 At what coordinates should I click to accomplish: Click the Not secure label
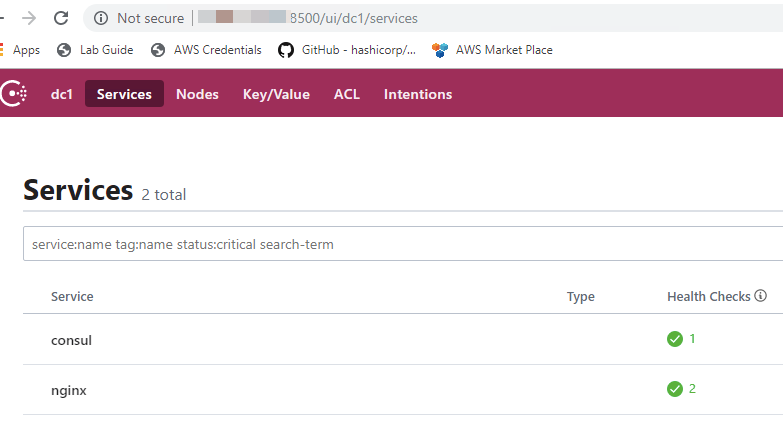click(150, 18)
